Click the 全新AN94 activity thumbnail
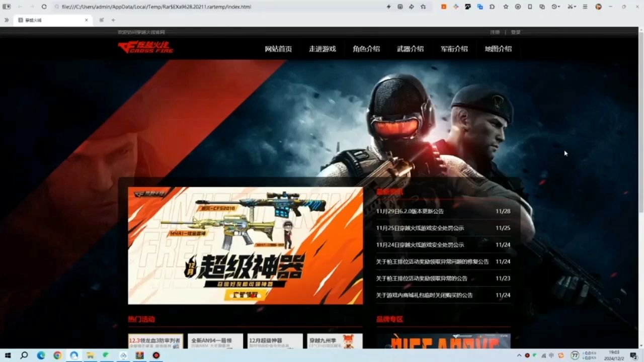This screenshot has height=362, width=644. 215,341
